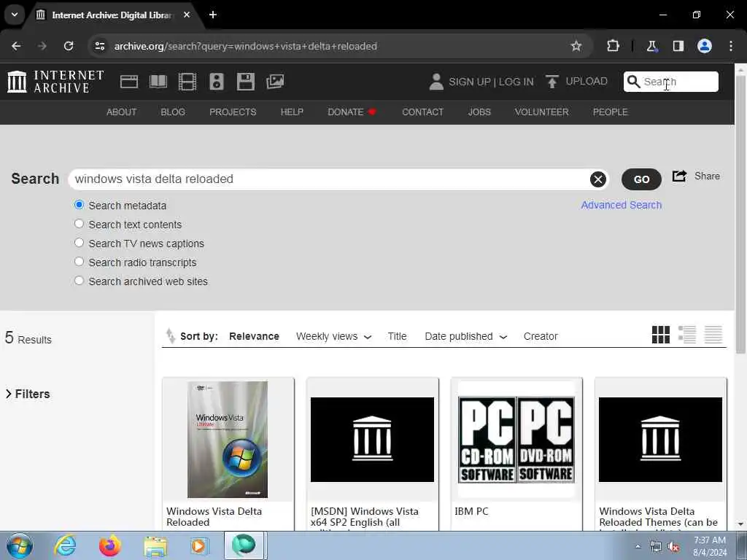Open the DONATE menu item
The image size is (747, 560).
pos(352,112)
